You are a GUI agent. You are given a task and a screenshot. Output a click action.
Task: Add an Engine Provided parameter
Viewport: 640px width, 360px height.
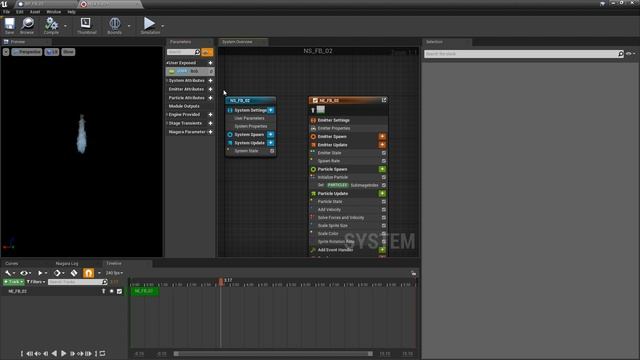(211, 115)
